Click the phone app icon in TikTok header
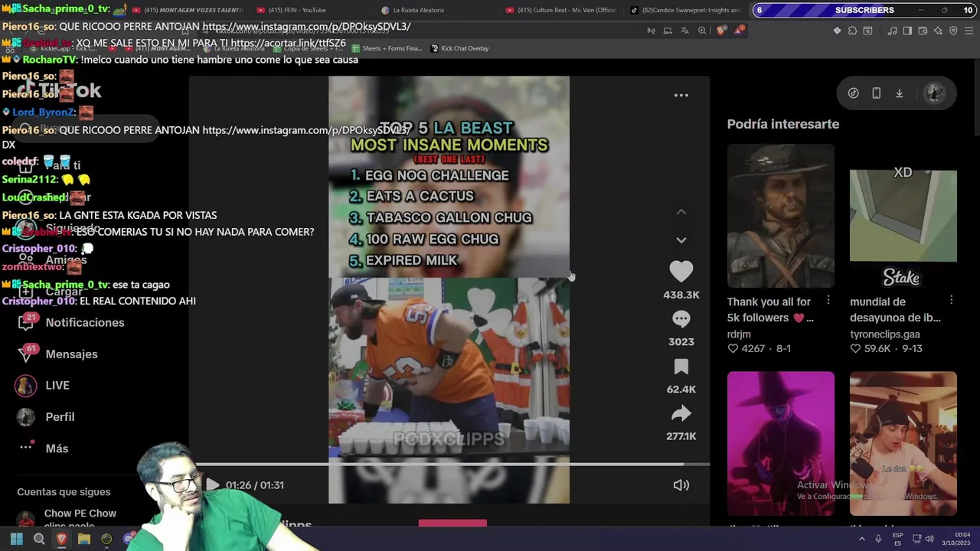 877,93
